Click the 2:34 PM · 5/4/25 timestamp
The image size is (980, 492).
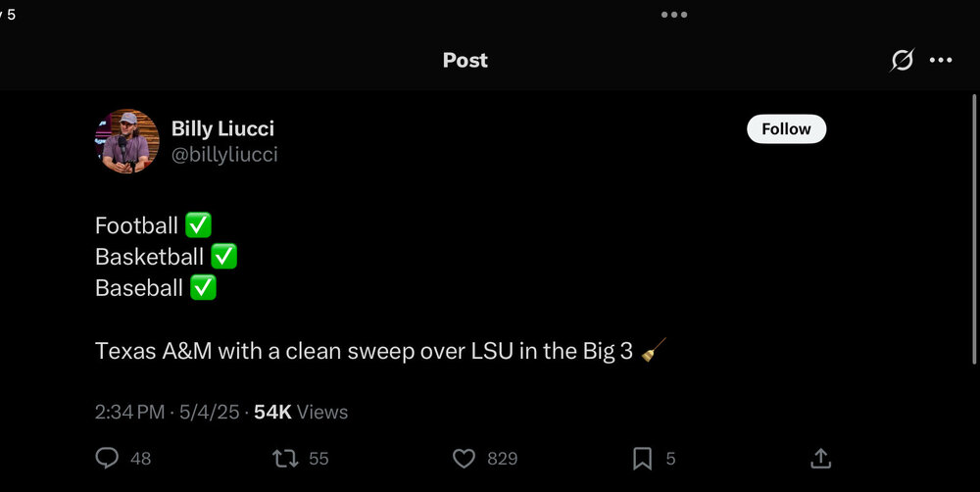click(x=167, y=413)
